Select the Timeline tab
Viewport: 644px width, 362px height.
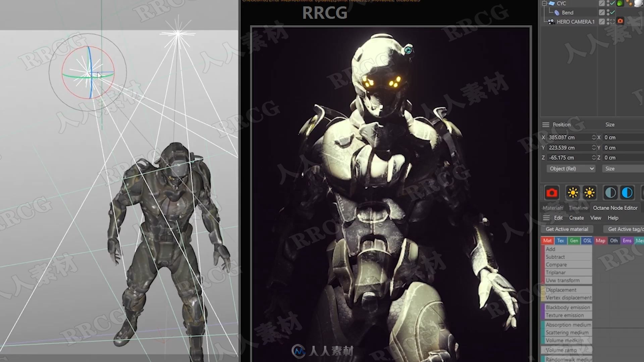tap(578, 207)
